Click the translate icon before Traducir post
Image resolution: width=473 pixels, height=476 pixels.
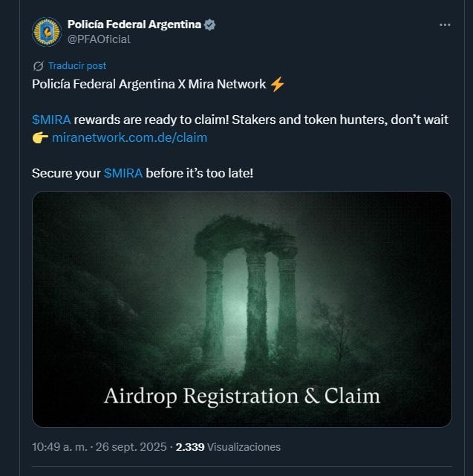pyautogui.click(x=39, y=66)
